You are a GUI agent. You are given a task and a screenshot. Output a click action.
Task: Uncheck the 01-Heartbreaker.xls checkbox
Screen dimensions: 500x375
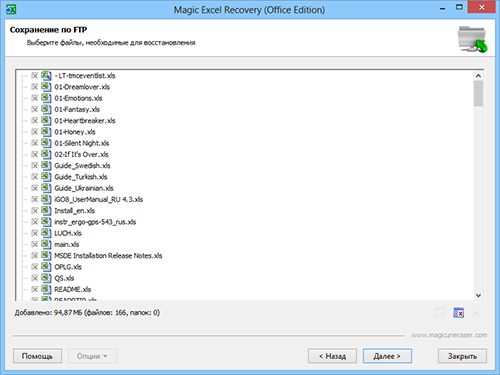[34, 121]
